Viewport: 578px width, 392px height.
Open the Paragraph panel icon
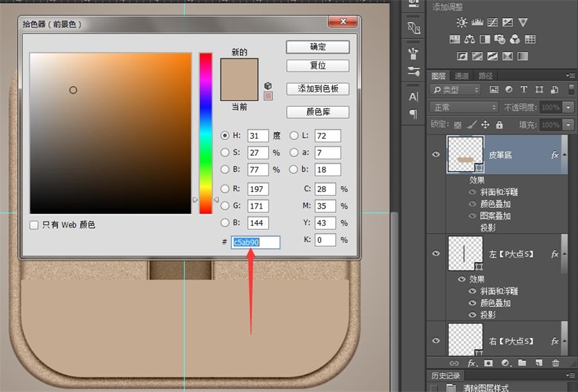tap(413, 114)
